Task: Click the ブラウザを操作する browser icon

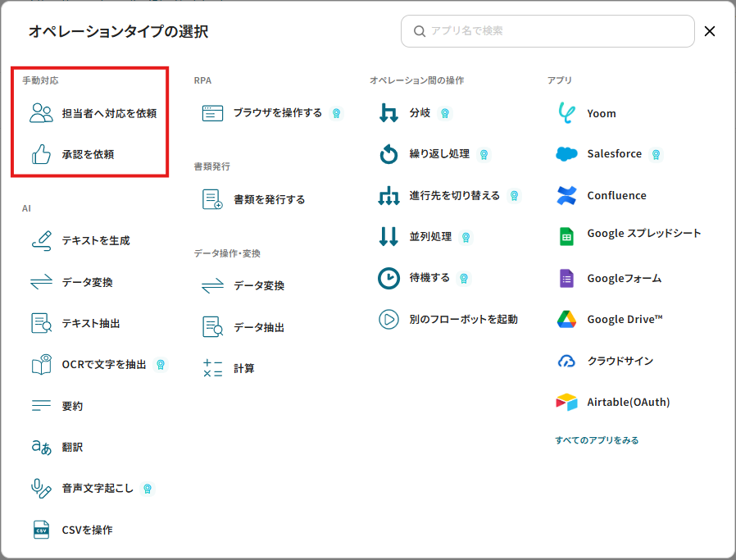Action: [x=213, y=113]
